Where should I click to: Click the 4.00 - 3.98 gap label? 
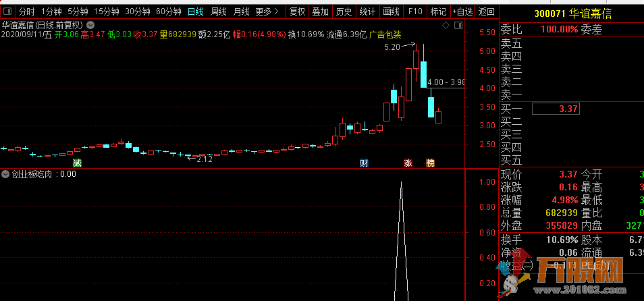tap(446, 82)
